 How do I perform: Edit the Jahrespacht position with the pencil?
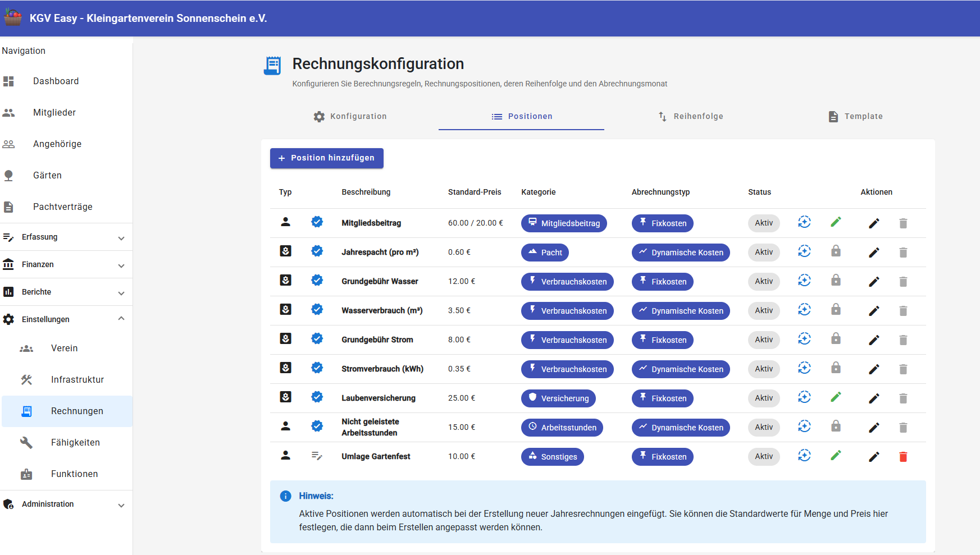point(874,253)
